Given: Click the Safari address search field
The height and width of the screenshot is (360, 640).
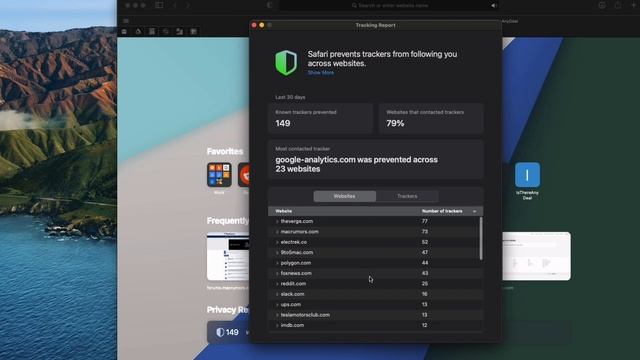Looking at the screenshot, I should 390,6.
